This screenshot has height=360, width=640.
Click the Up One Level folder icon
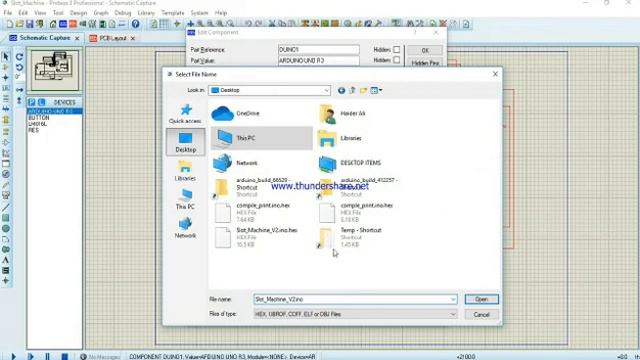coord(352,90)
